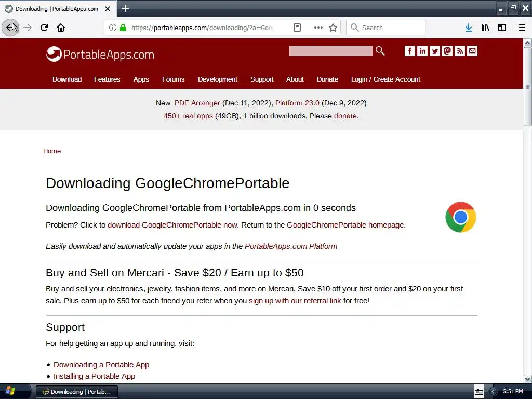532x399 pixels.
Task: Open the Support menu item
Action: click(x=262, y=79)
